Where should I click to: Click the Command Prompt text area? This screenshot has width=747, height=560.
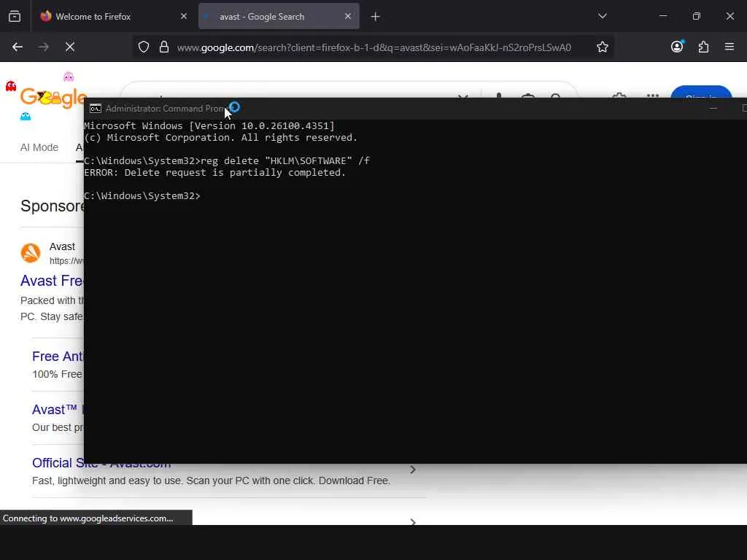(x=415, y=291)
